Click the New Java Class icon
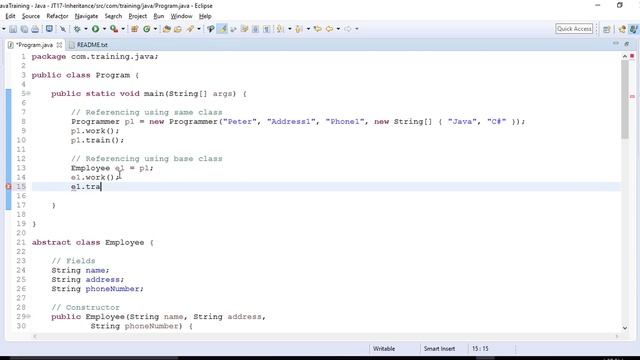640x360 pixels. [147, 29]
